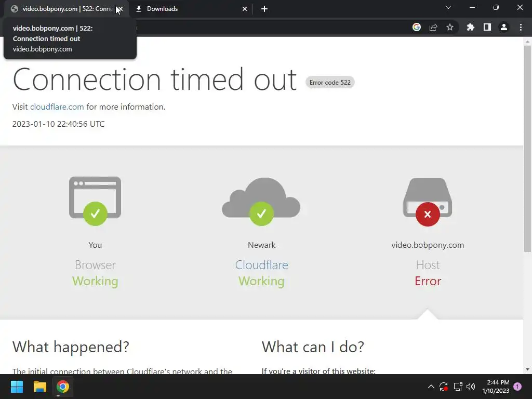Screen dimensions: 532x399
Task: Click the Connection timed out heading
Action: pyautogui.click(x=155, y=79)
